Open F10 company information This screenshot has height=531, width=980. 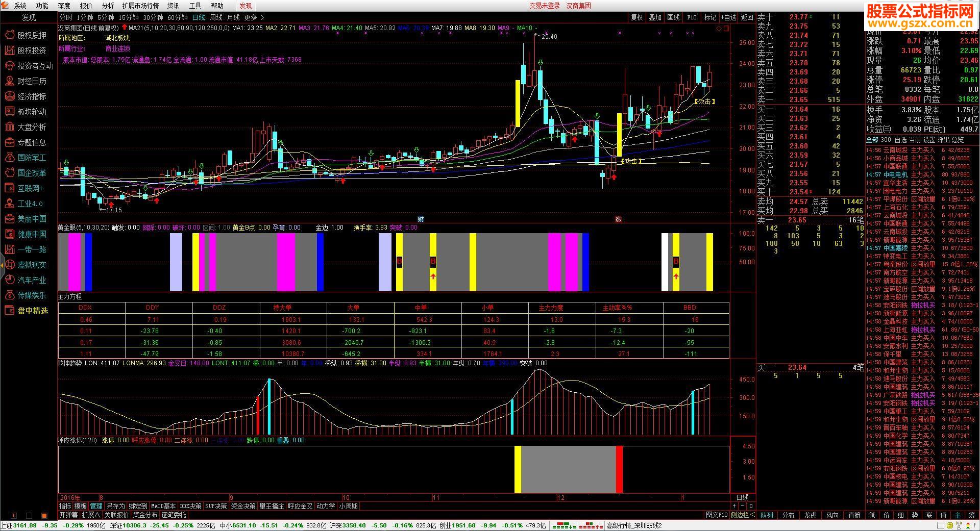coord(692,17)
